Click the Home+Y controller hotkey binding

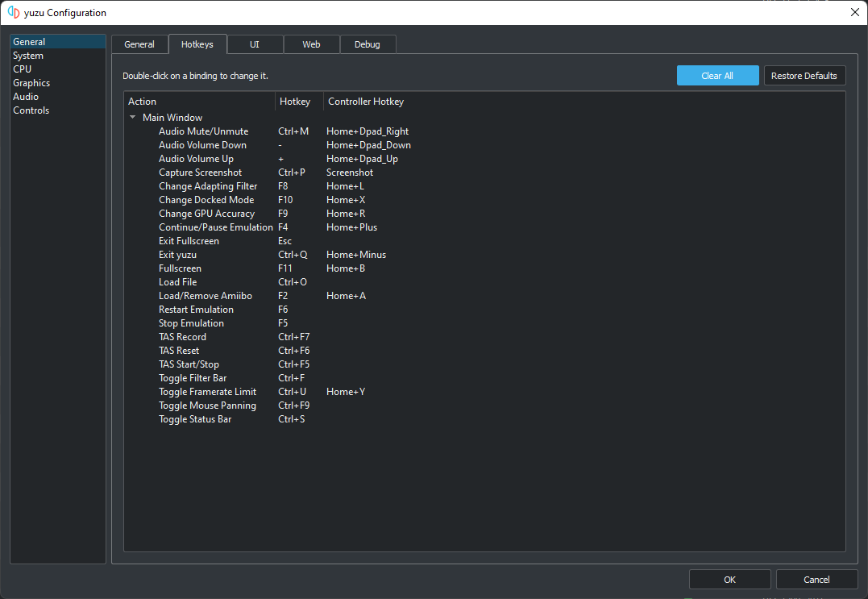coord(346,392)
